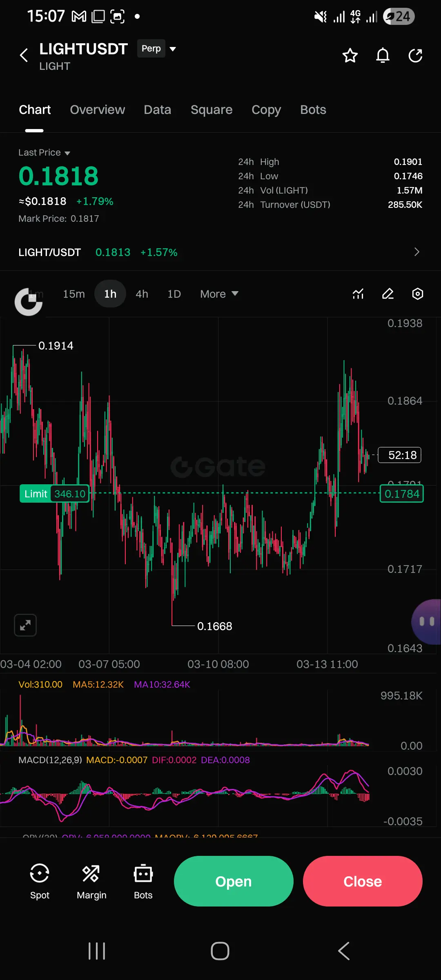Open Bots from bottom bar
Image resolution: width=441 pixels, height=980 pixels.
click(143, 882)
